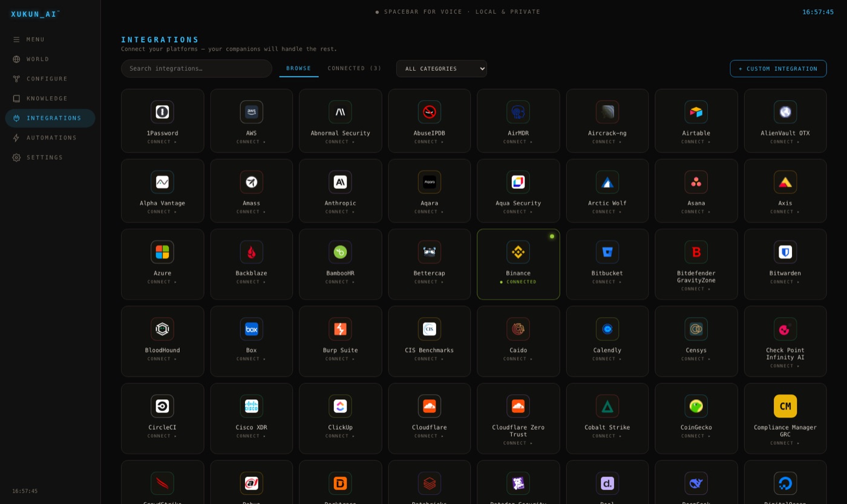Click Connect under Bitdefender GravityZone
Viewport: 847px width, 504px height.
[696, 289]
